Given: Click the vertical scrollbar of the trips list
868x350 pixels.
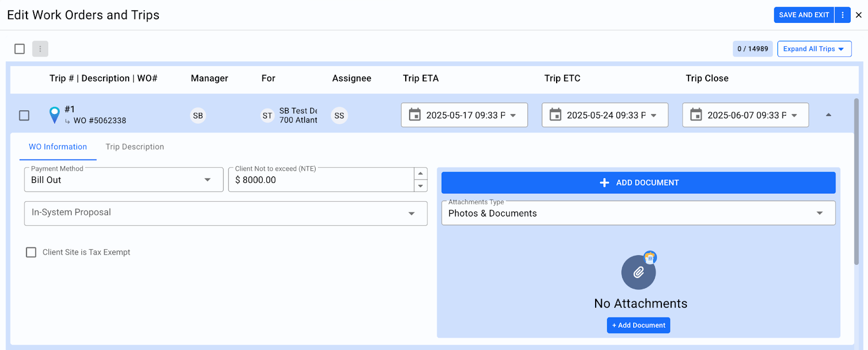Looking at the screenshot, I should (x=857, y=181).
